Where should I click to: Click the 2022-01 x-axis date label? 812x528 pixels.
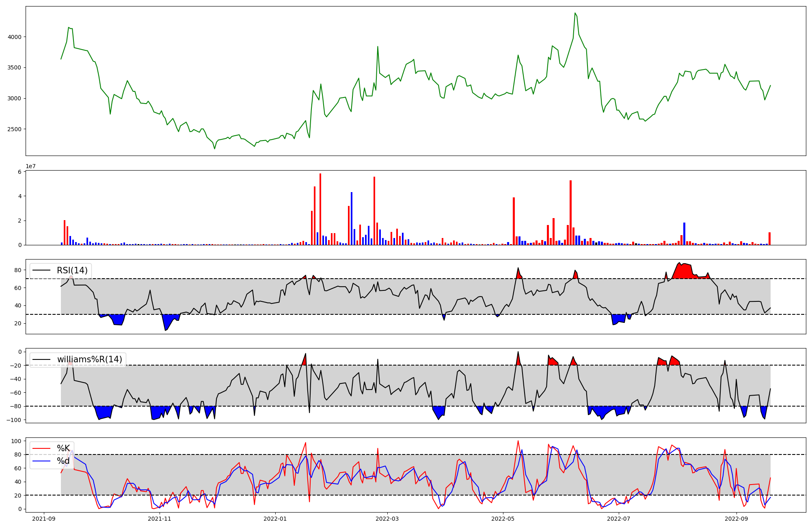[275, 519]
